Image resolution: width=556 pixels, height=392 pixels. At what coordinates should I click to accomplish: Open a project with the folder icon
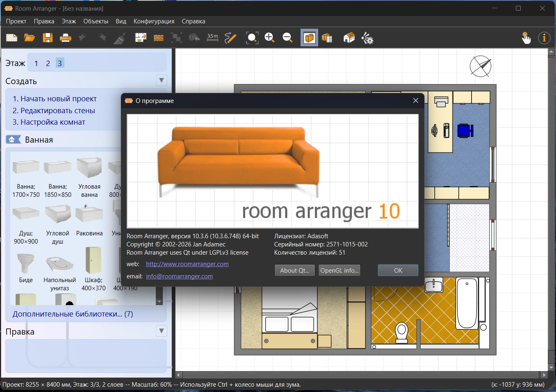pos(30,38)
